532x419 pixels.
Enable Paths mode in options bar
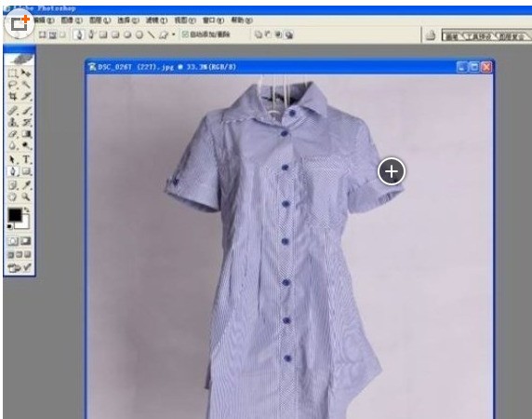(53, 34)
